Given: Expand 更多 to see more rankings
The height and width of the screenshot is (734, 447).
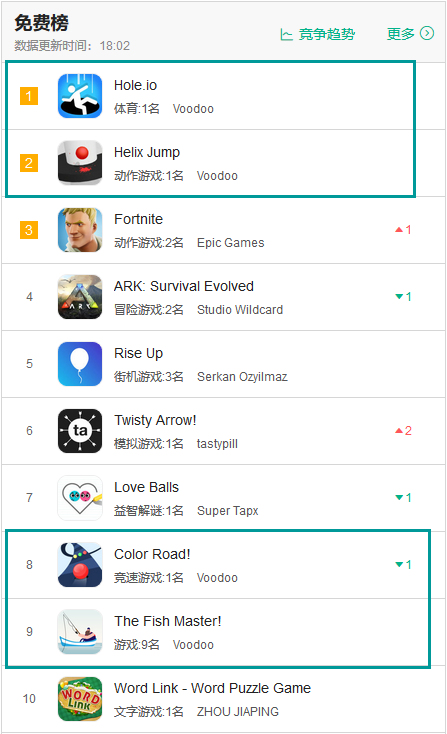Looking at the screenshot, I should (410, 34).
